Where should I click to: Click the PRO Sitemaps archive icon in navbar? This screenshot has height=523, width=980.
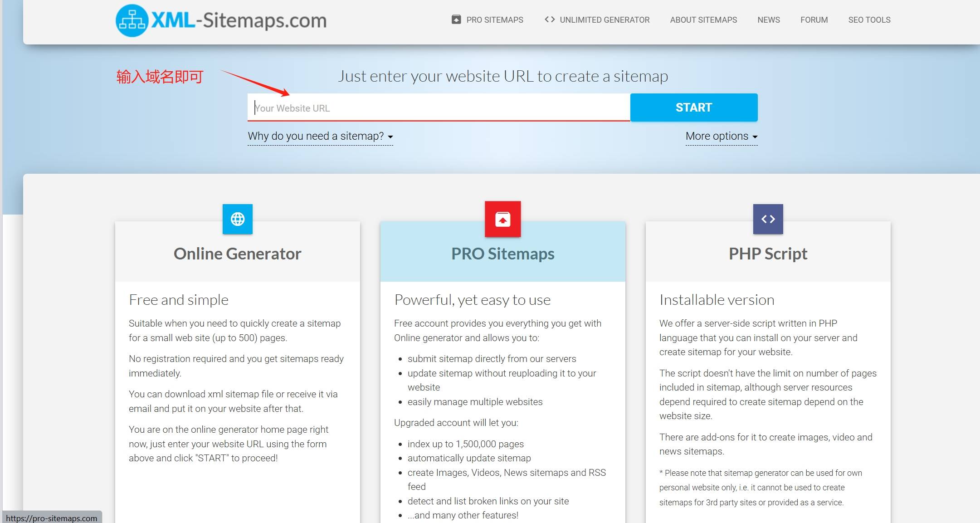click(x=456, y=20)
